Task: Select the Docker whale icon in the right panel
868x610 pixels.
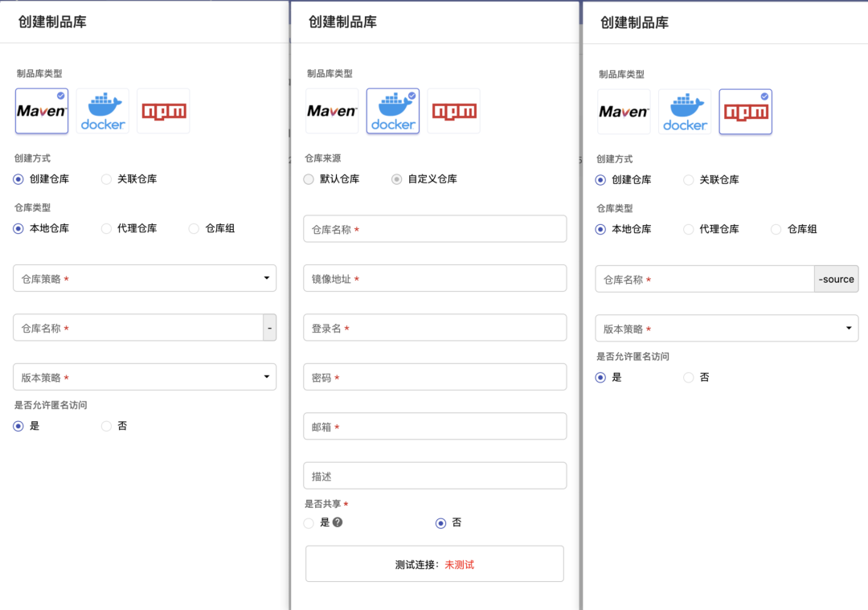Action: click(x=685, y=112)
